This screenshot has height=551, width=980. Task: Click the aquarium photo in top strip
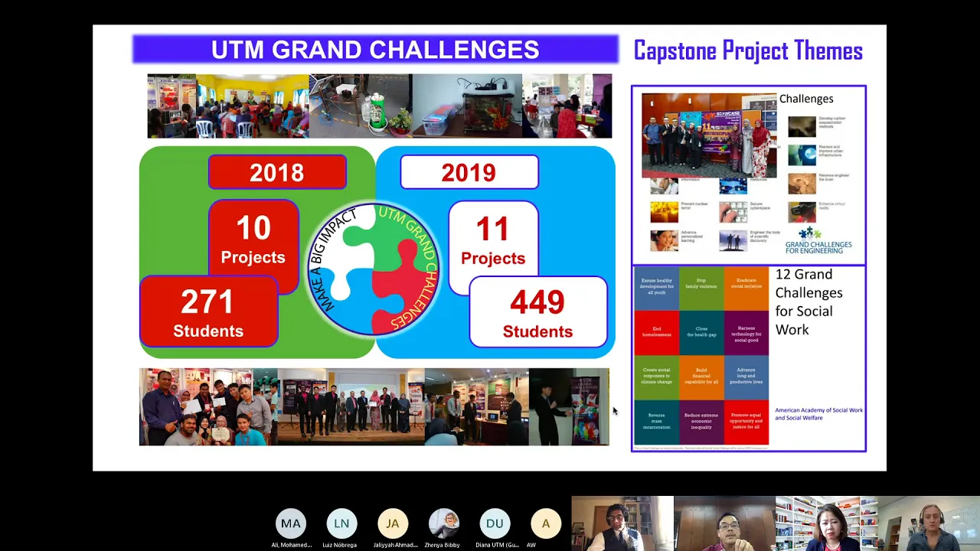click(x=467, y=106)
